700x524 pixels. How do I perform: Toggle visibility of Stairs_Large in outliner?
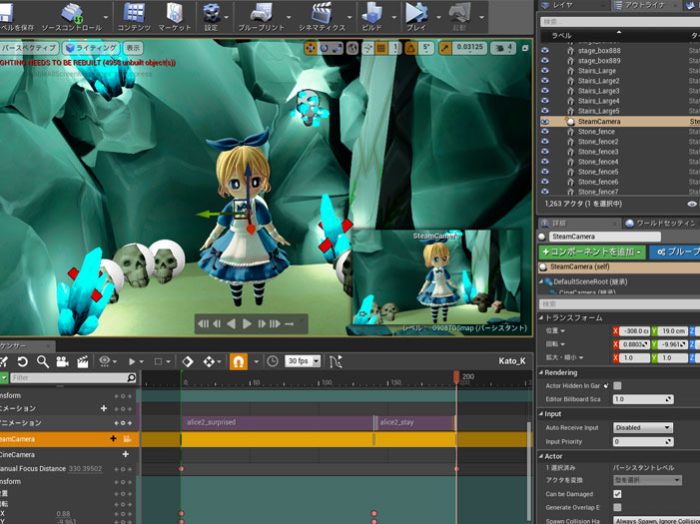pyautogui.click(x=545, y=71)
